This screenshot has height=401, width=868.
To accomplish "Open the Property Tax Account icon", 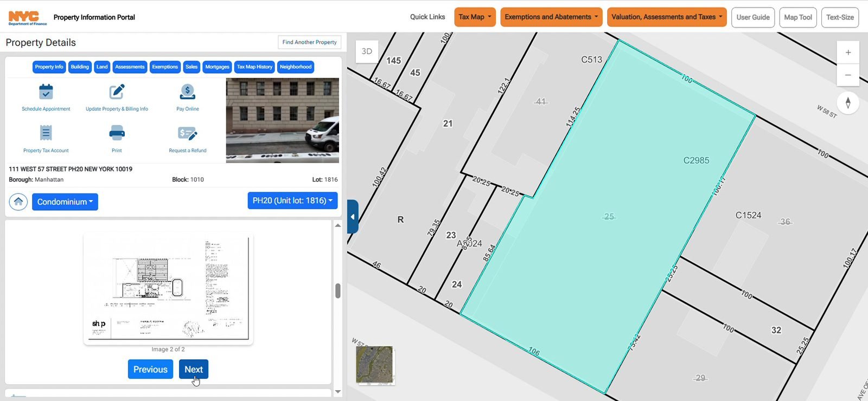I will tap(46, 133).
